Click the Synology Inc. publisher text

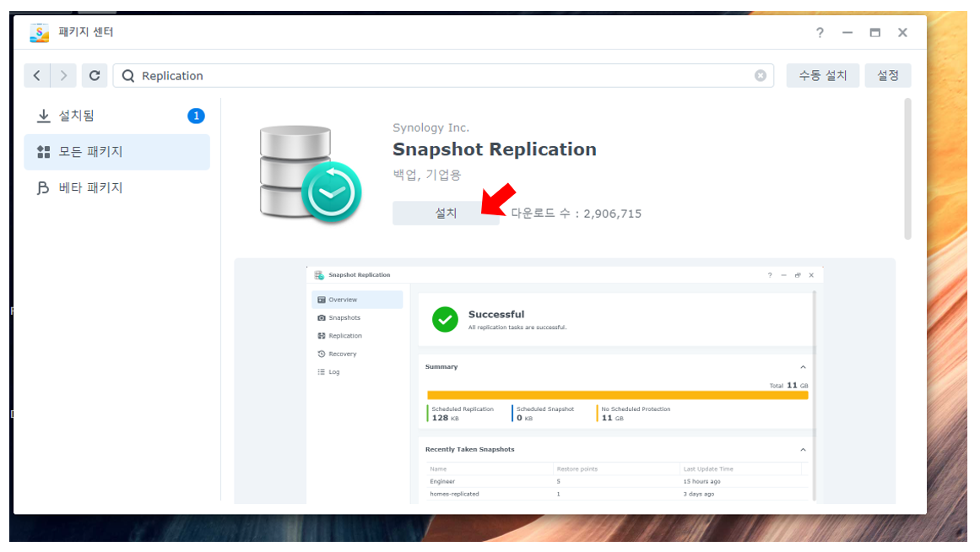point(430,127)
